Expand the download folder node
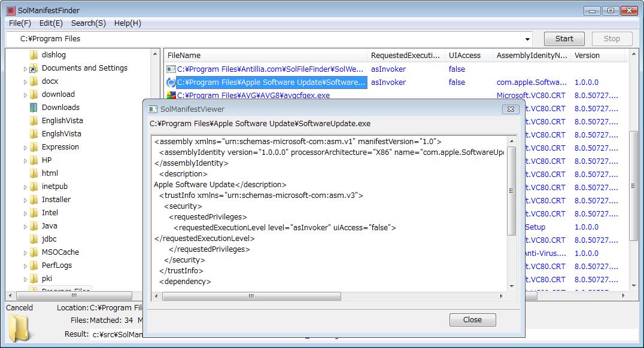 [x=25, y=95]
